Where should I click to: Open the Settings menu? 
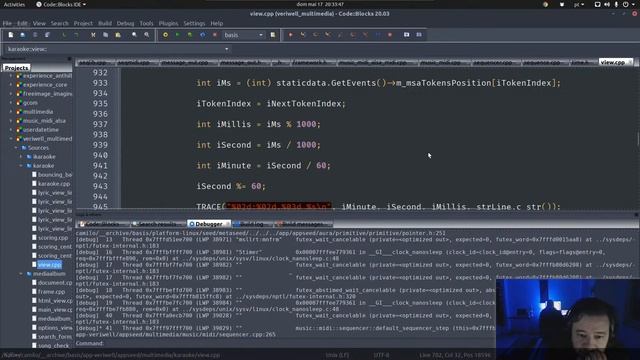[x=194, y=23]
